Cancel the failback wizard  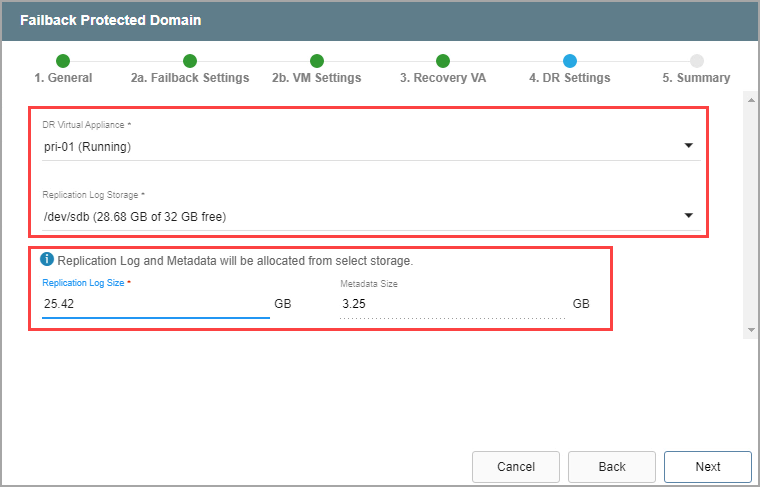tap(516, 466)
